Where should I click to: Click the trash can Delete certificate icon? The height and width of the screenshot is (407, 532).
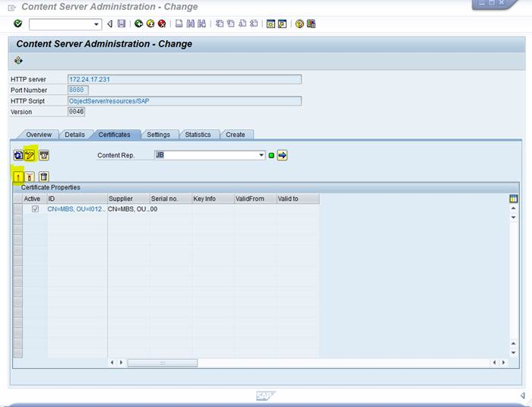44,176
